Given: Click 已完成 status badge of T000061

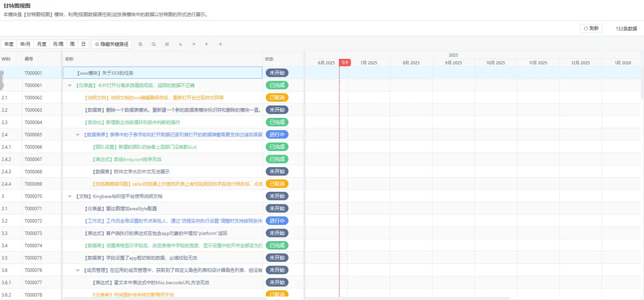Looking at the screenshot, I should (277, 85).
